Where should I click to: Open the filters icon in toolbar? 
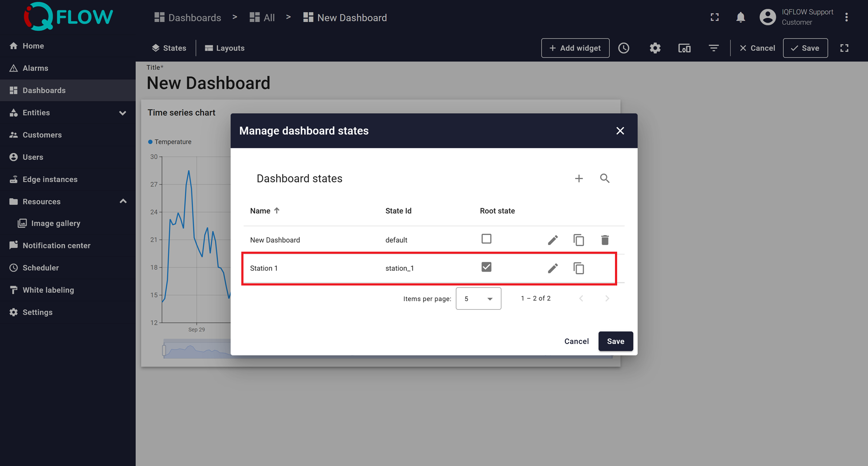713,48
